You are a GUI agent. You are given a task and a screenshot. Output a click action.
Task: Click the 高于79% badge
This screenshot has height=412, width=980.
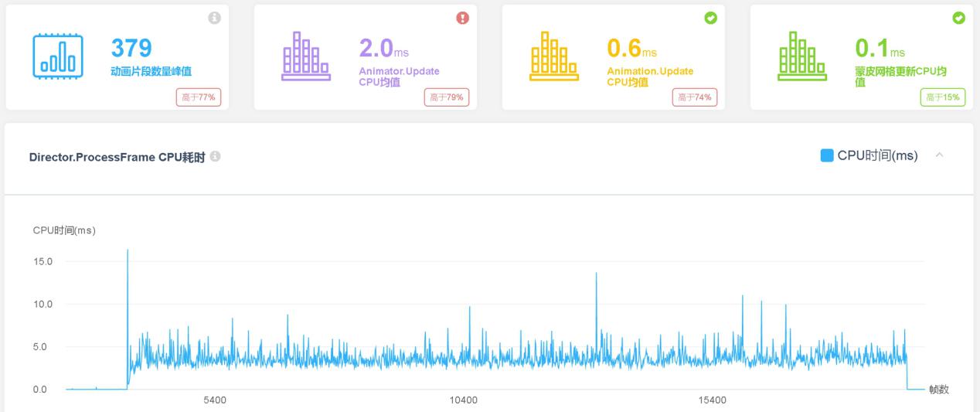[447, 97]
